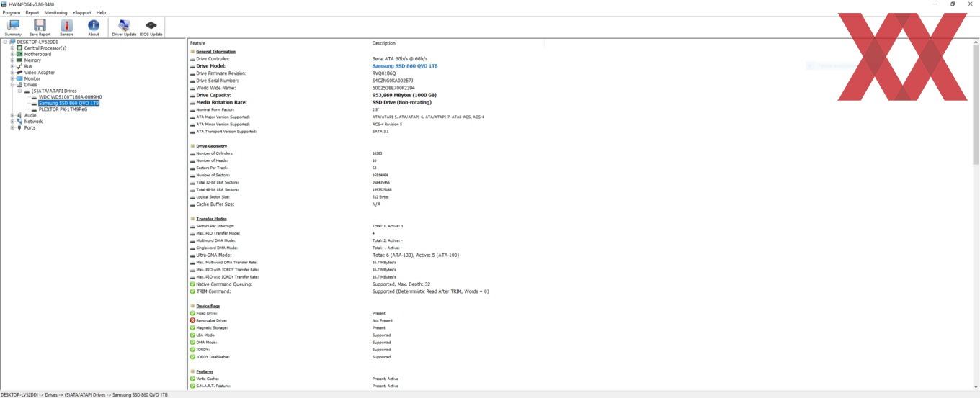Expand the Audio tree node

12,115
